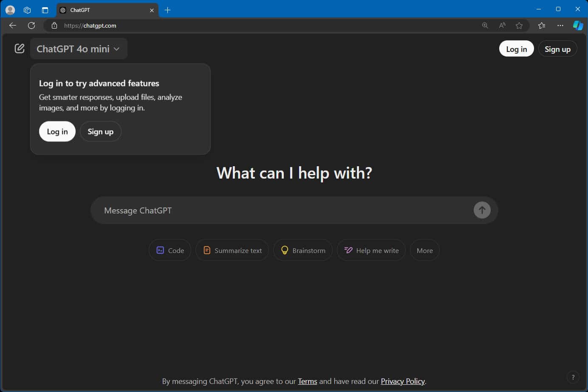Click the browser refresh icon

31,26
